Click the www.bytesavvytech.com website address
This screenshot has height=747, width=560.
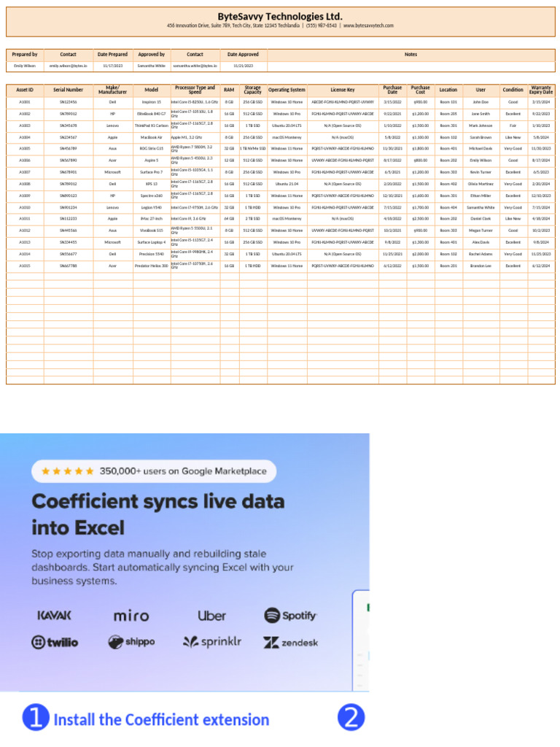click(x=368, y=26)
